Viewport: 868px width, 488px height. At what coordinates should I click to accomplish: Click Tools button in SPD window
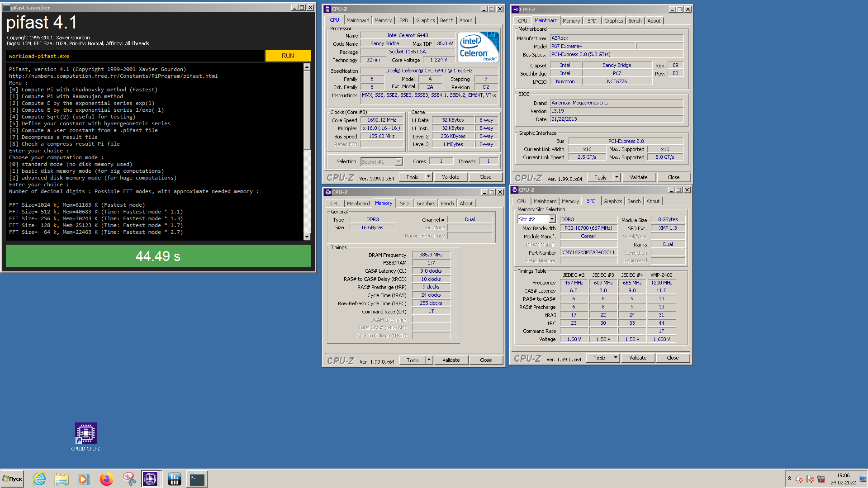599,358
